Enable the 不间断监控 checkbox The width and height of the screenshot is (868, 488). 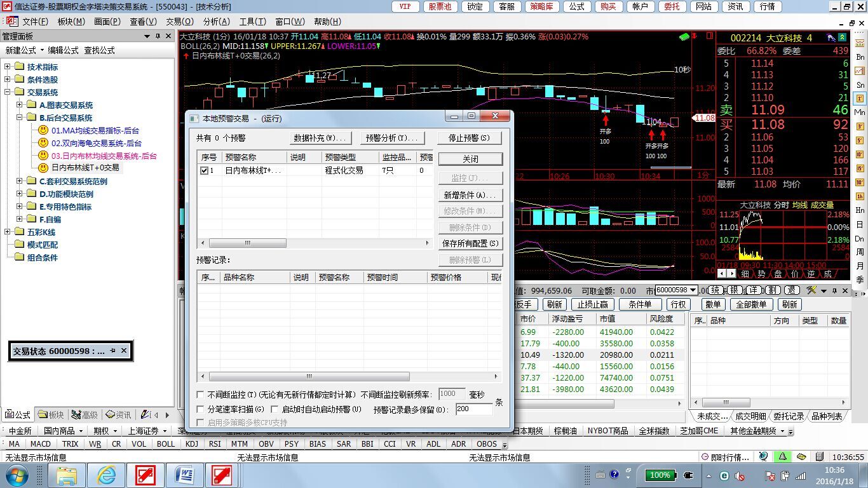click(201, 395)
